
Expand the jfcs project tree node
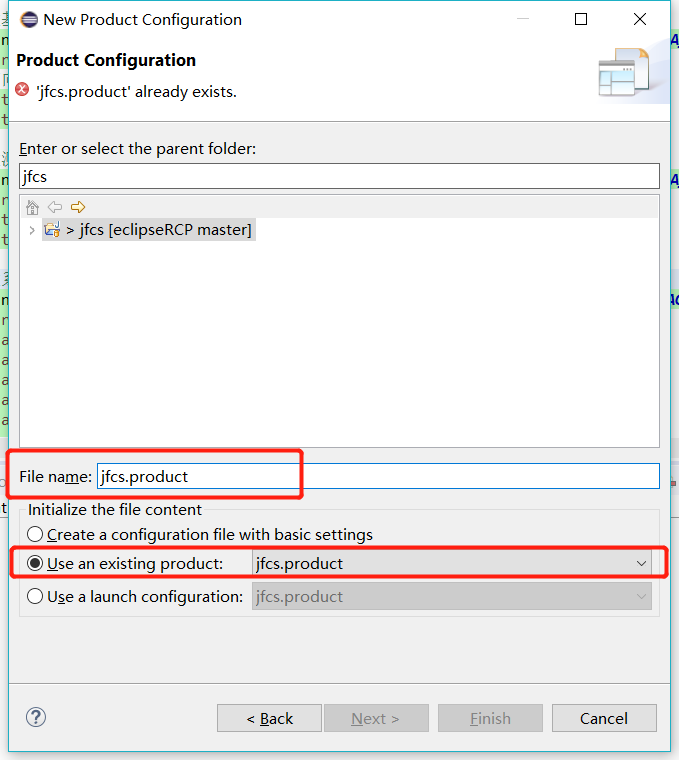coord(32,230)
